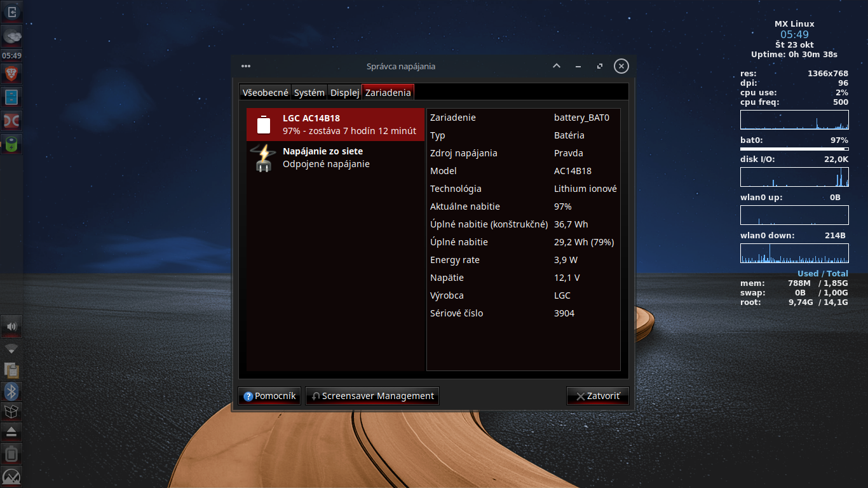This screenshot has width=868, height=488.
Task: Click the serial number value 3904
Action: pyautogui.click(x=564, y=313)
